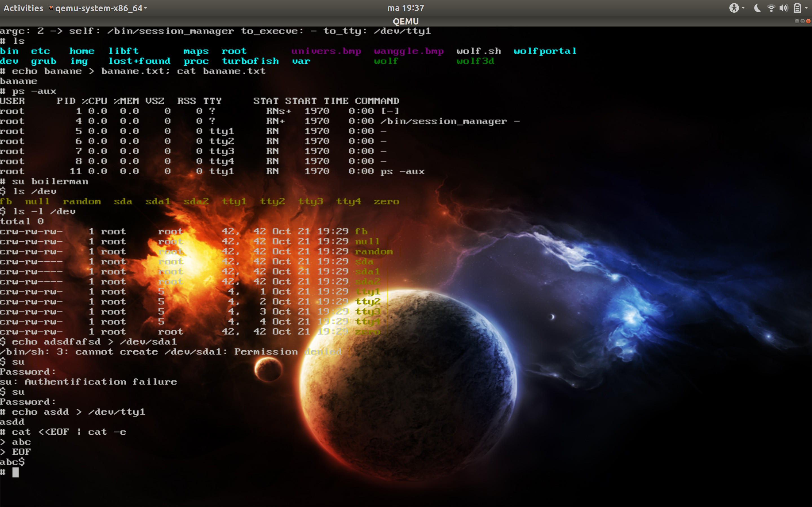Expand the system menu arrow beside battery
The height and width of the screenshot is (507, 812).
806,8
